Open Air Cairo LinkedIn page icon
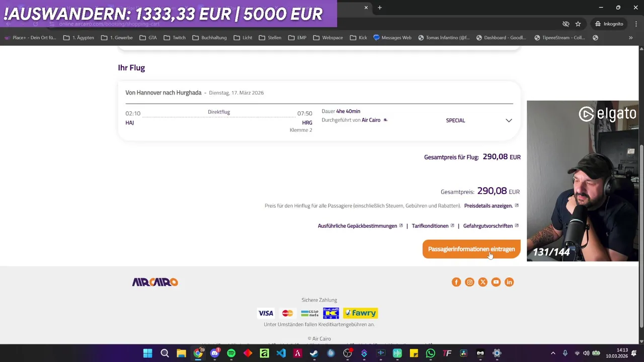644x362 pixels. (x=509, y=282)
